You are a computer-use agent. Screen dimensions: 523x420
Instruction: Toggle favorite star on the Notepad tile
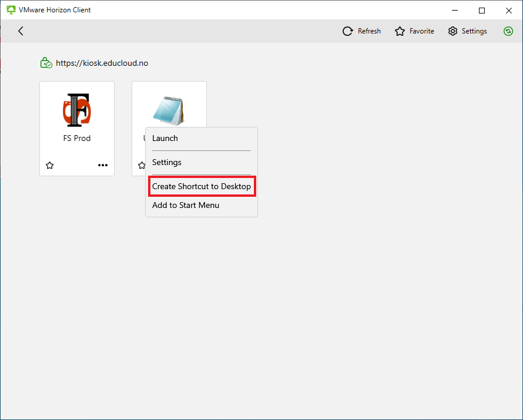tap(142, 165)
